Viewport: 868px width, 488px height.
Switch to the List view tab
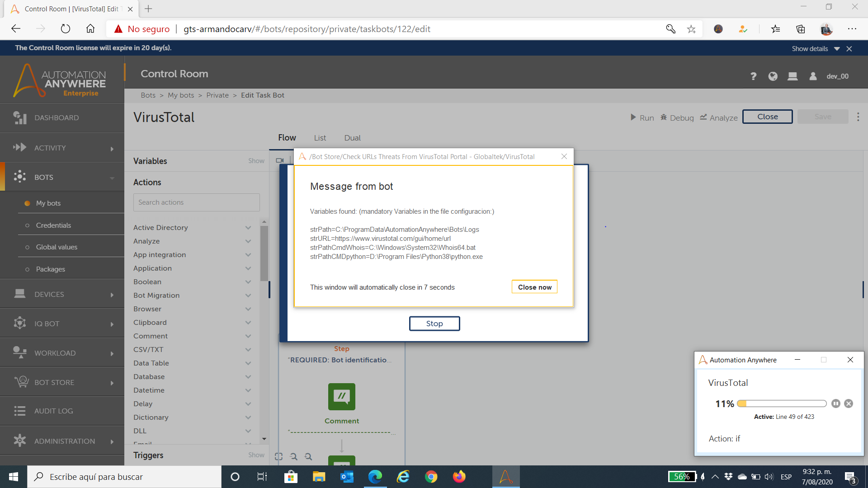coord(320,138)
